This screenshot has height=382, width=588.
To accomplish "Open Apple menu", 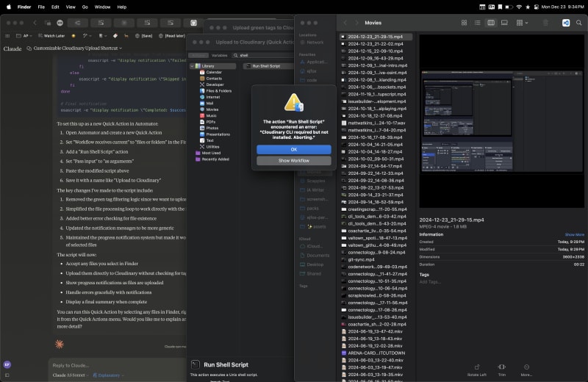I will (x=9, y=7).
